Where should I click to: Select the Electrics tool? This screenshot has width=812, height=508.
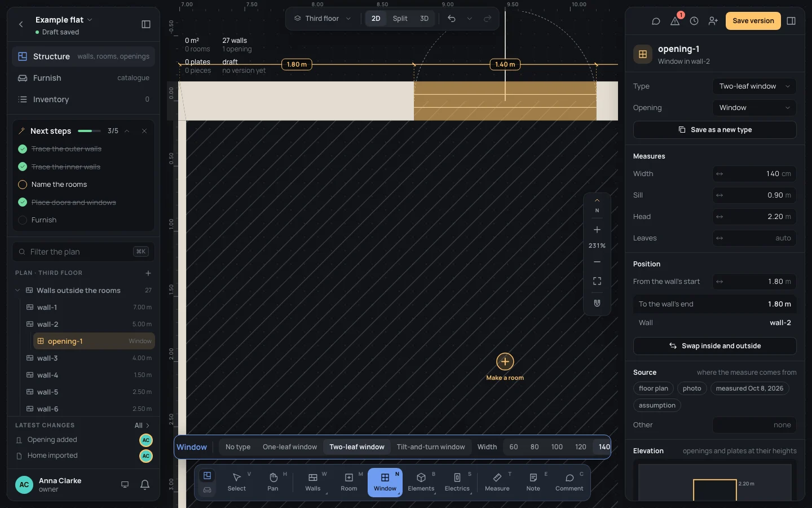(457, 483)
